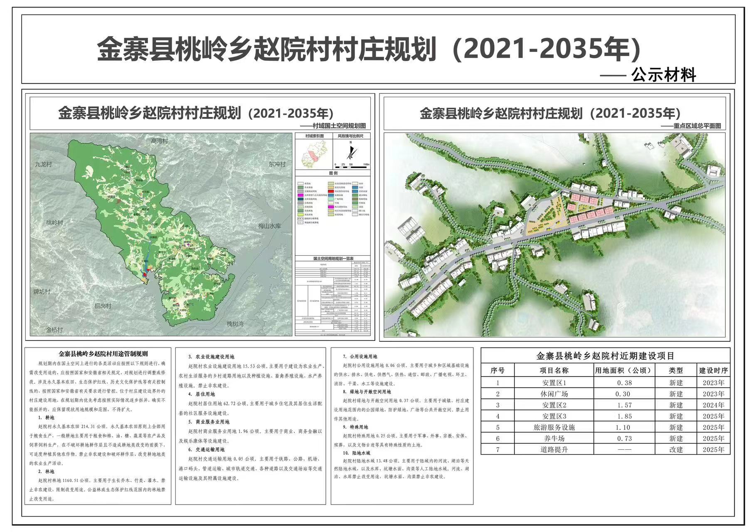Click the 桃岭村 label on the map
Image resolution: width=756 pixels, height=532 pixels.
[54, 223]
